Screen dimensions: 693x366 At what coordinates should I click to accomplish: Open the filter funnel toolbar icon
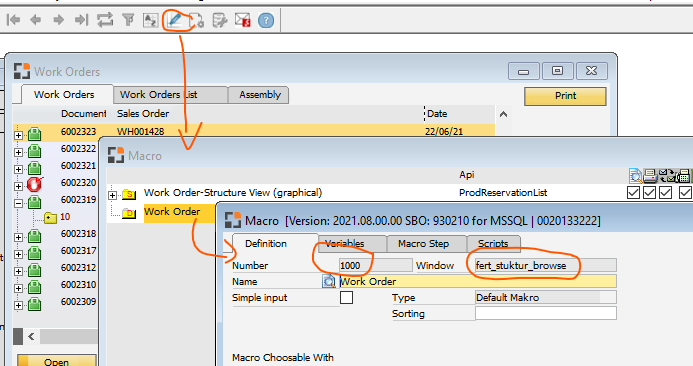pos(128,20)
